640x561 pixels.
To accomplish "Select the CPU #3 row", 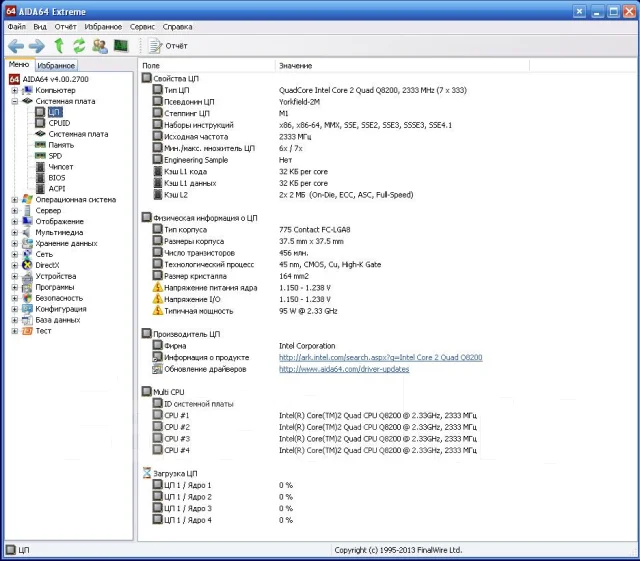I will click(x=315, y=439).
